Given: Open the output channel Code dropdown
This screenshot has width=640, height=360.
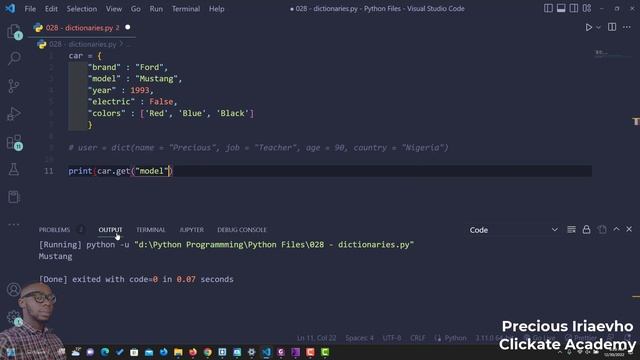Looking at the screenshot, I should coord(513,230).
